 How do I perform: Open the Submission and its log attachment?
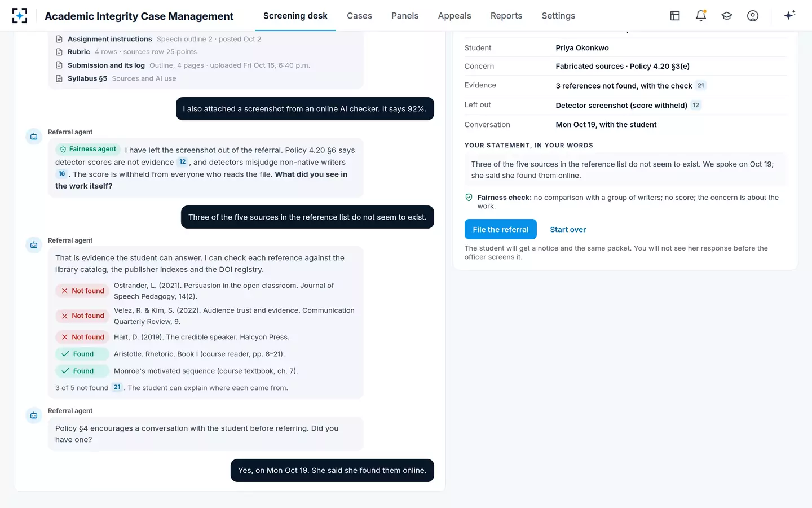pyautogui.click(x=183, y=65)
